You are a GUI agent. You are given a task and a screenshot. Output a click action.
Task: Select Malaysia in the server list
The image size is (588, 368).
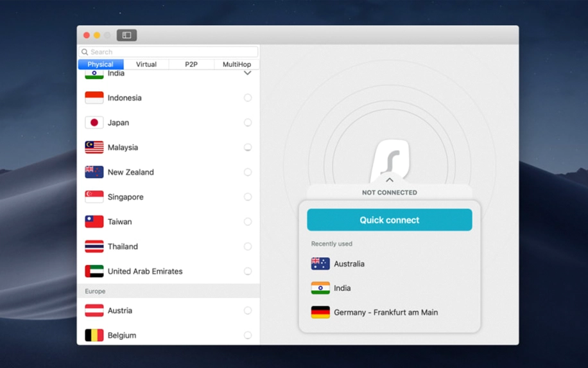pos(168,147)
